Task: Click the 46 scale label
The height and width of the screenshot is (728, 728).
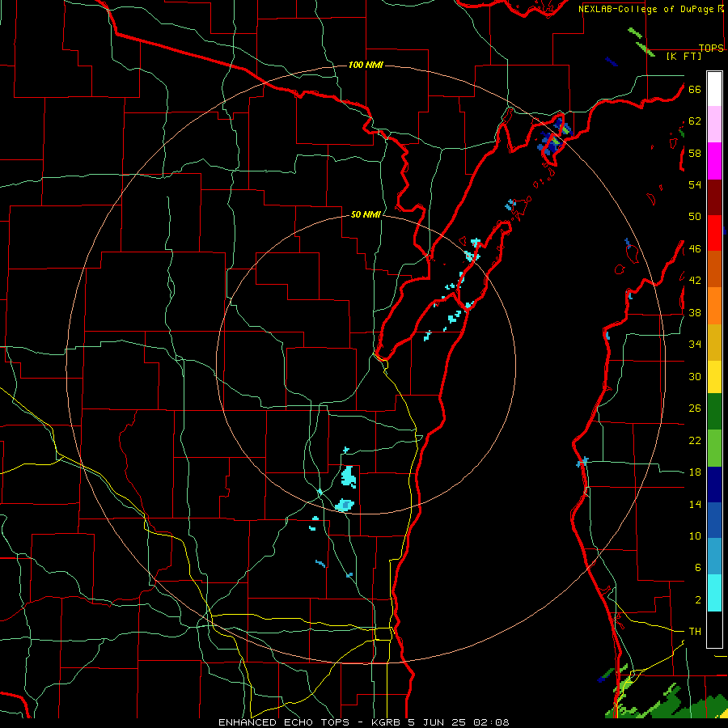Action: pos(695,249)
